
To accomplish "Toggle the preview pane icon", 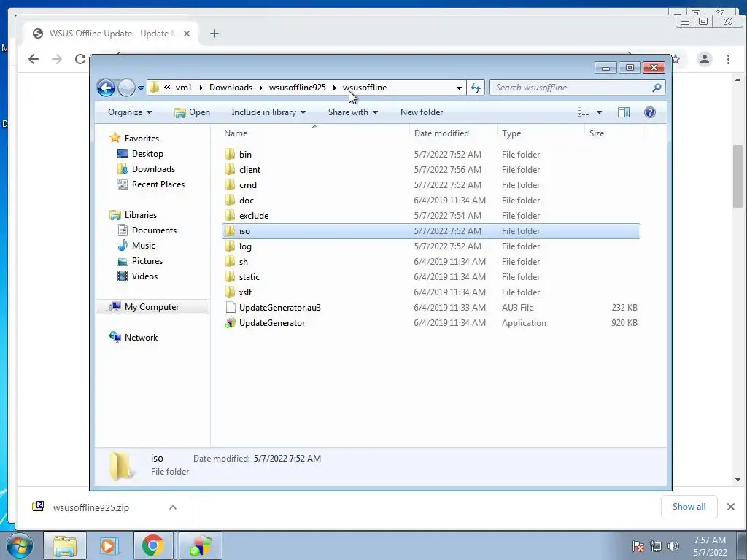I will [623, 112].
